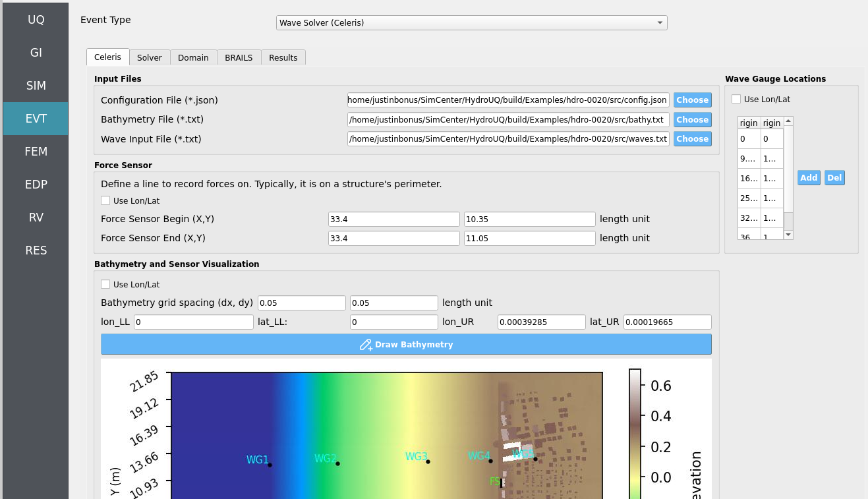Click the WG4 marker on the bathymetry plot
This screenshot has height=499, width=868.
(x=490, y=461)
